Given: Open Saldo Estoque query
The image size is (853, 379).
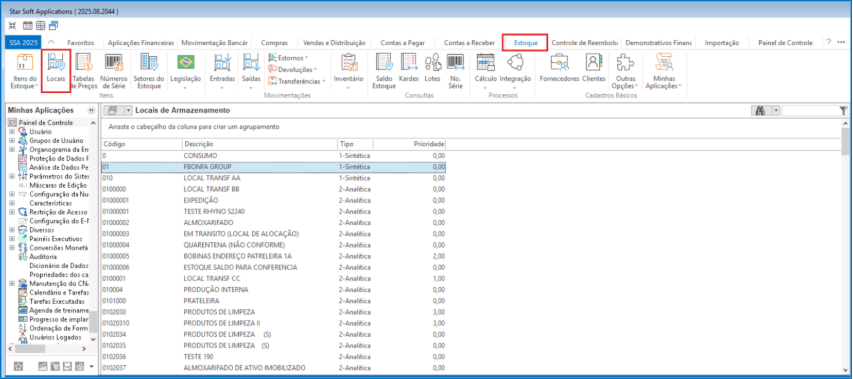Looking at the screenshot, I should pos(384,71).
